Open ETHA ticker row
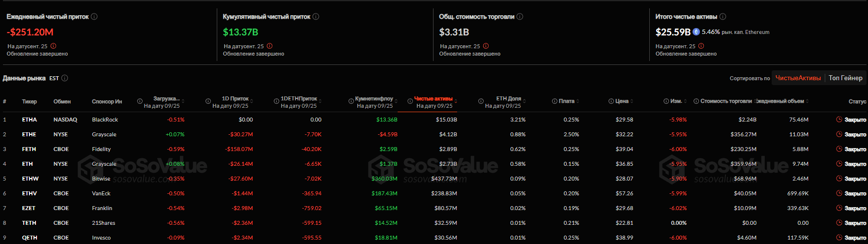The height and width of the screenshot is (244, 868). tap(434, 120)
